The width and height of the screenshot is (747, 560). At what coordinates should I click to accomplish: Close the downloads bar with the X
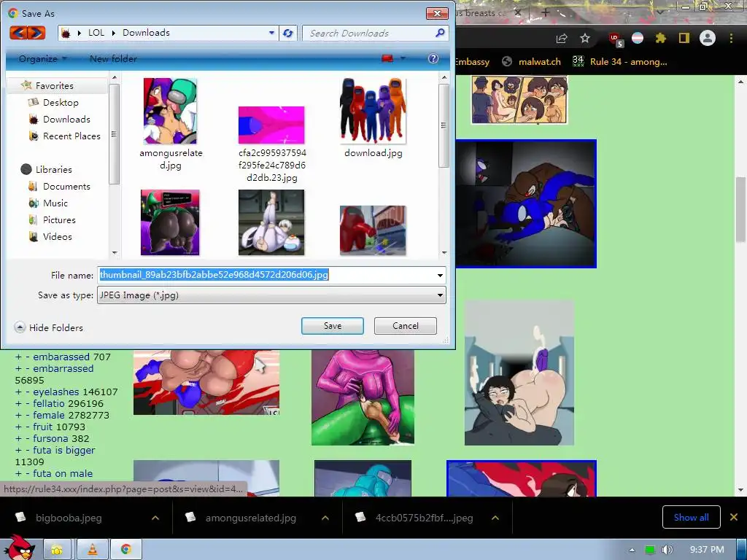734,517
